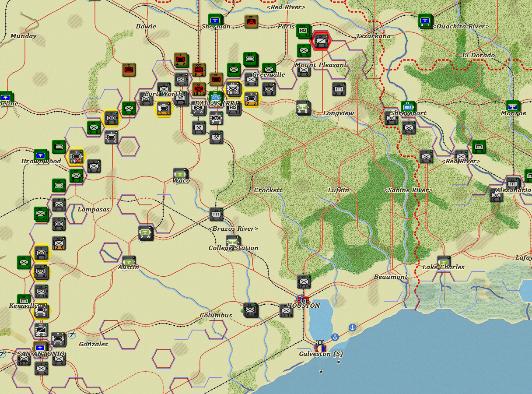Select the gray 15-12 unit at San Antonio
This screenshot has width=532, height=394.
tap(24, 359)
